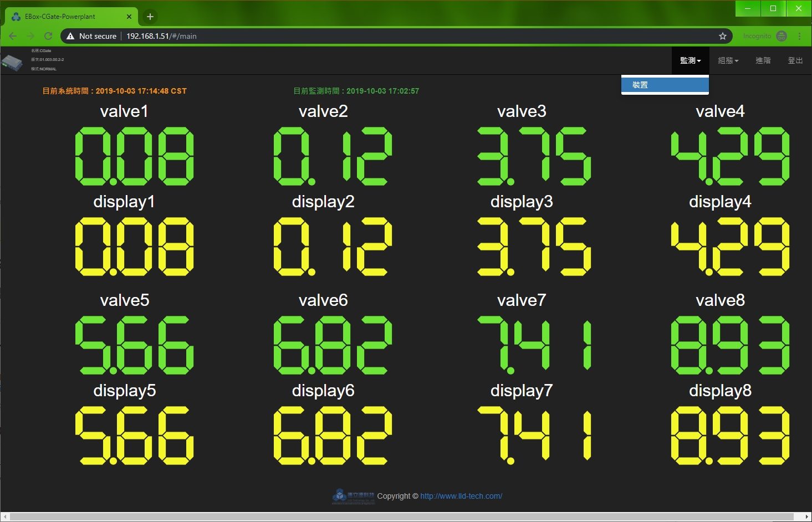Click the scrollbar right arrow
This screenshot has height=522, width=812.
pyautogui.click(x=807, y=517)
